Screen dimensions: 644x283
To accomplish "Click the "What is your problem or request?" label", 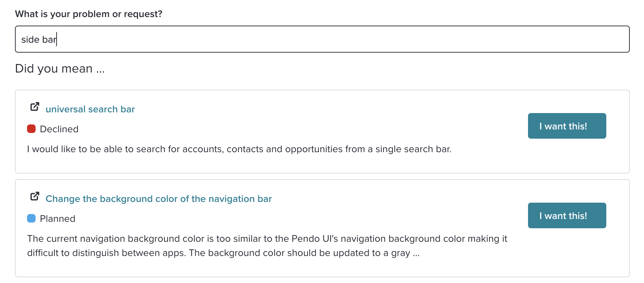I will (x=89, y=14).
